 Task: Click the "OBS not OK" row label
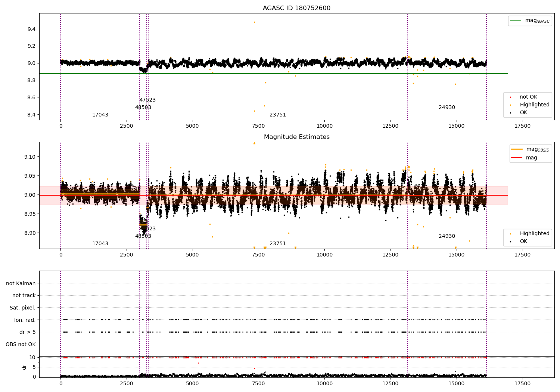pos(21,344)
